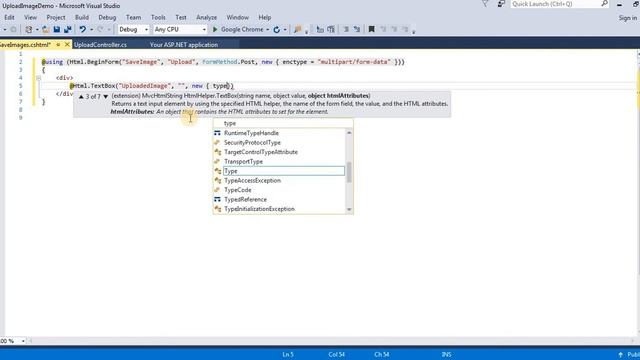
Task: Show previous TextBox overload
Action: pyautogui.click(x=81, y=97)
